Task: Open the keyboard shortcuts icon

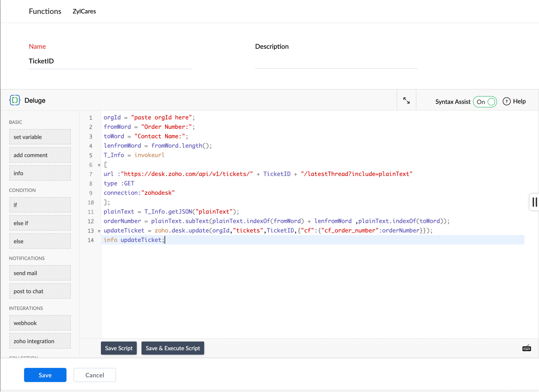Action: [526, 348]
